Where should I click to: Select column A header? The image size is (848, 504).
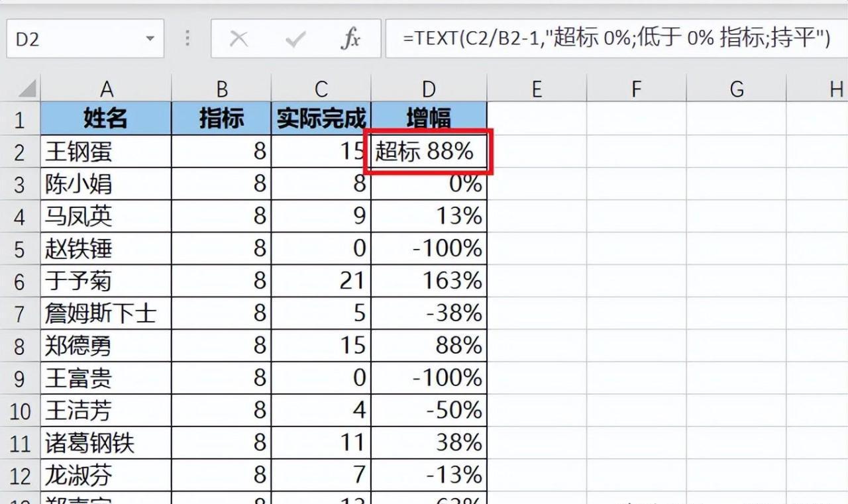pyautogui.click(x=106, y=88)
